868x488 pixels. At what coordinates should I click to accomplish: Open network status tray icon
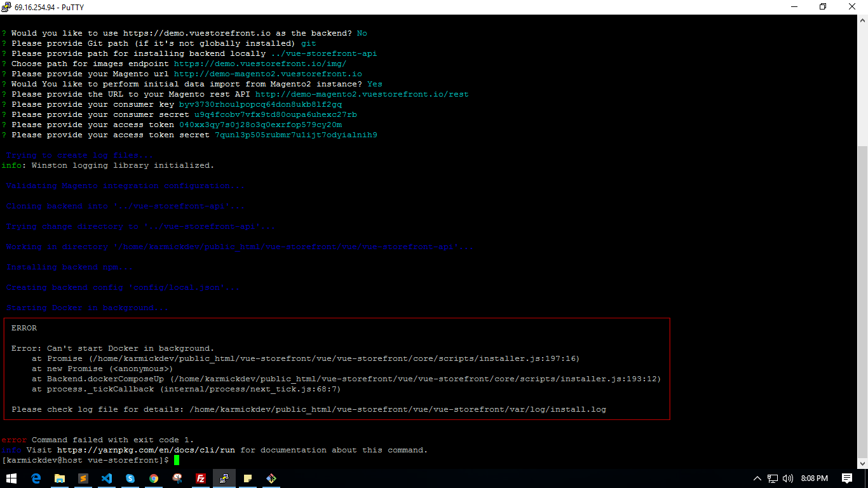coord(773,478)
